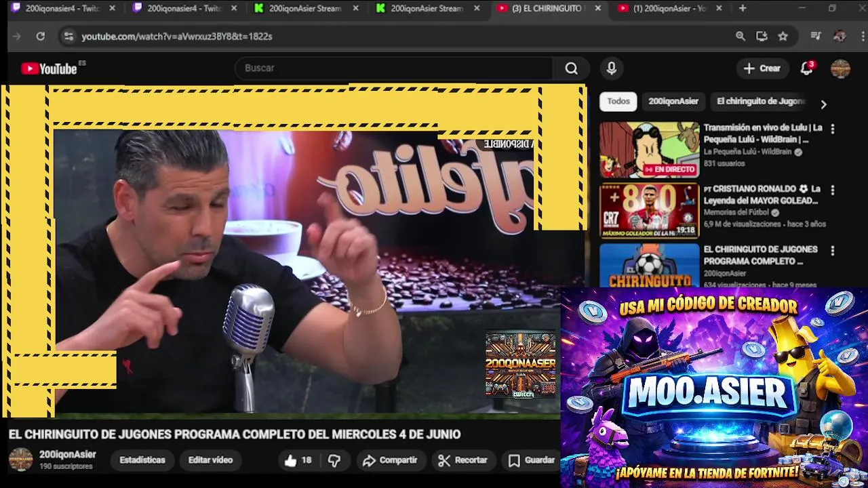Open the YouTube account avatar menu
The image size is (868, 488).
[841, 68]
